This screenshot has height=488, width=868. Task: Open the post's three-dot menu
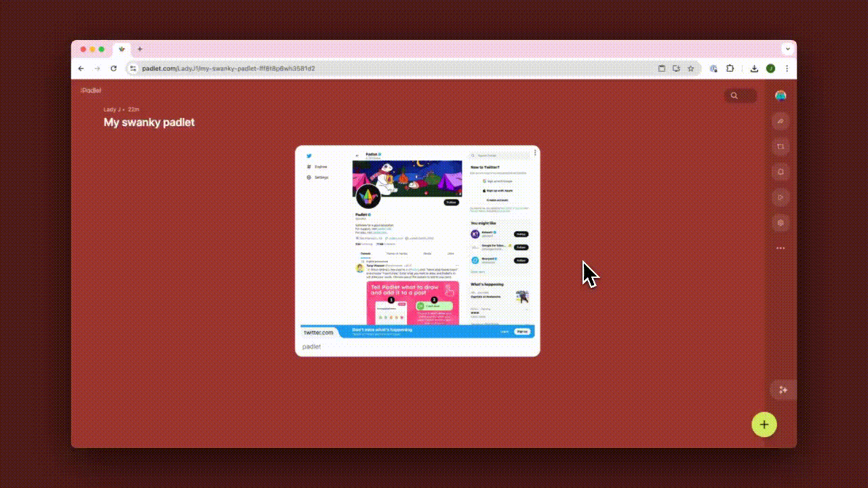point(534,153)
